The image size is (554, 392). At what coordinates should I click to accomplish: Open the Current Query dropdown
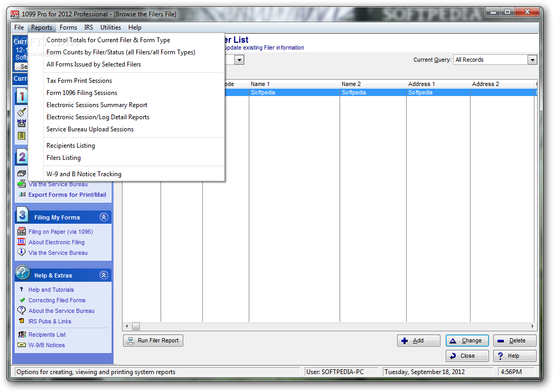[532, 60]
